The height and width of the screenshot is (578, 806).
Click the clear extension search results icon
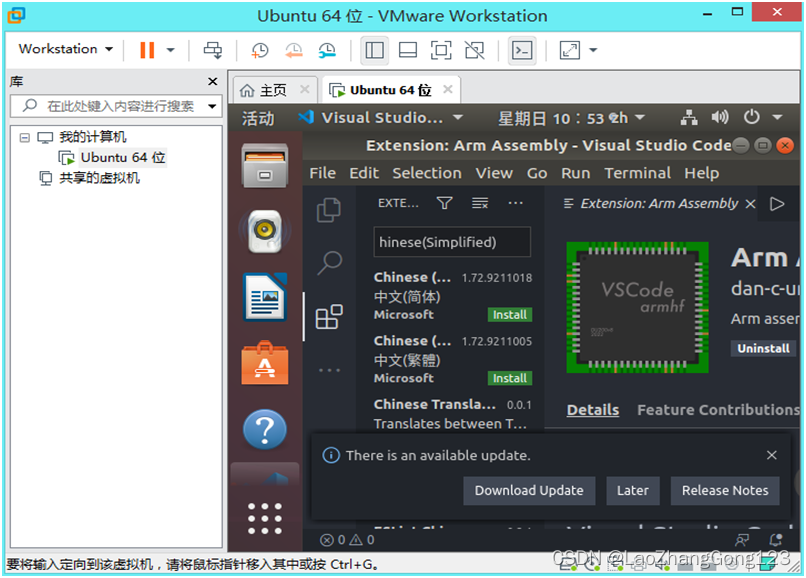482,203
